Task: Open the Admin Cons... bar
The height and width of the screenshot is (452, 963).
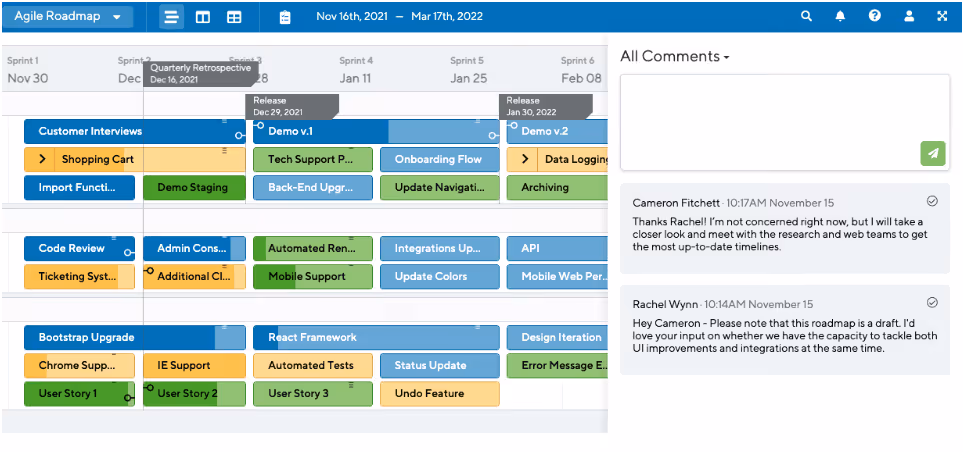Action: point(194,248)
